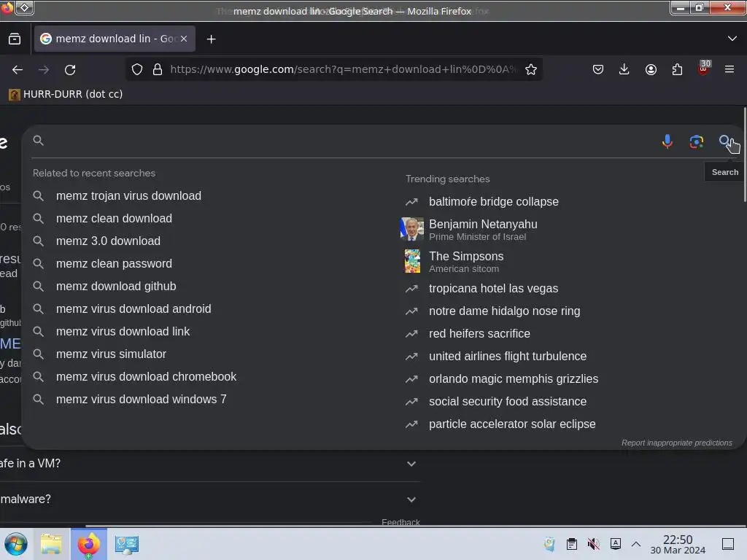Image resolution: width=747 pixels, height=560 pixels.
Task: Choose memz virus download link suggestion
Action: click(123, 332)
